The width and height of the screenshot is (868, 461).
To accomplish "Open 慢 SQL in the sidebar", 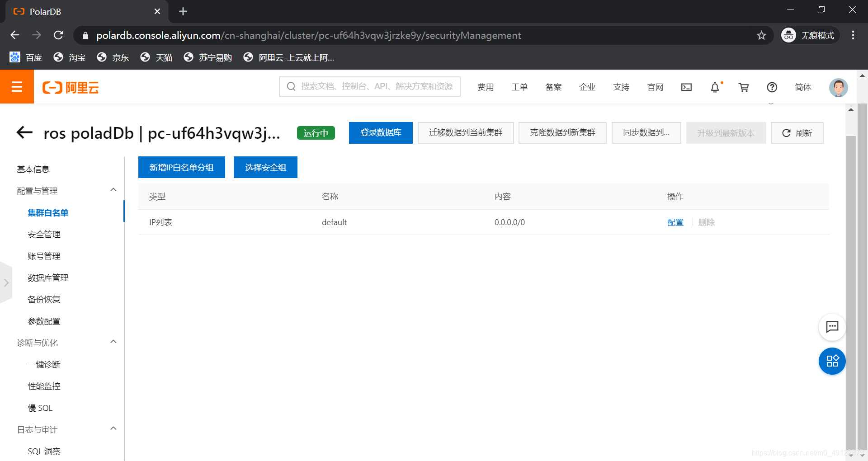I will click(40, 408).
